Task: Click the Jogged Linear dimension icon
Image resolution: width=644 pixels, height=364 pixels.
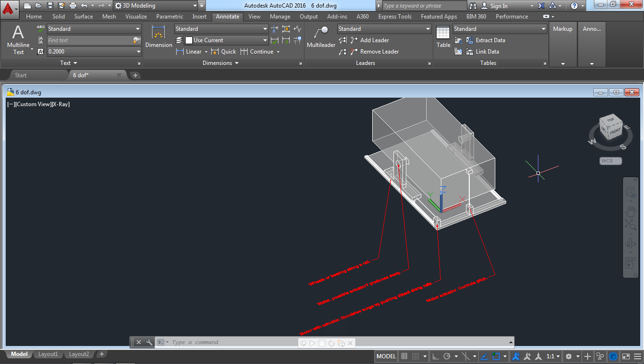Action: coord(297,29)
